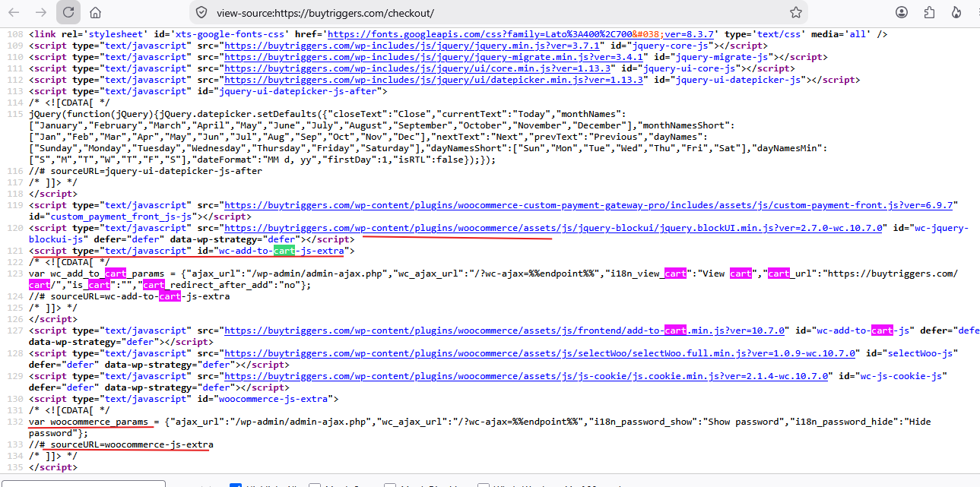Open the browser home page
This screenshot has height=487, width=980.
tap(95, 12)
